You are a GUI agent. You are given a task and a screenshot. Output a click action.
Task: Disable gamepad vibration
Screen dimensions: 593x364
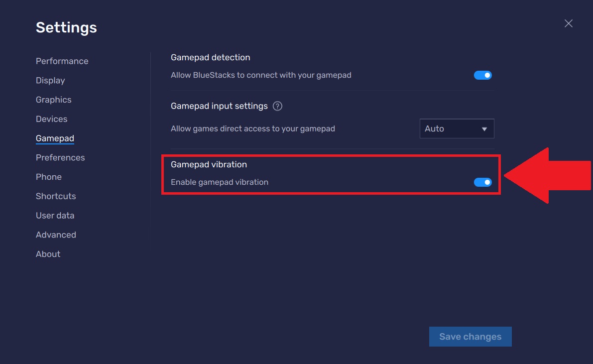(x=482, y=182)
